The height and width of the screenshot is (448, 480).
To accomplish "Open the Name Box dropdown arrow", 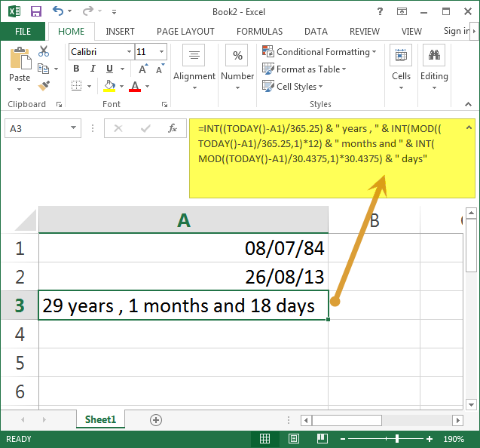I will pos(74,127).
